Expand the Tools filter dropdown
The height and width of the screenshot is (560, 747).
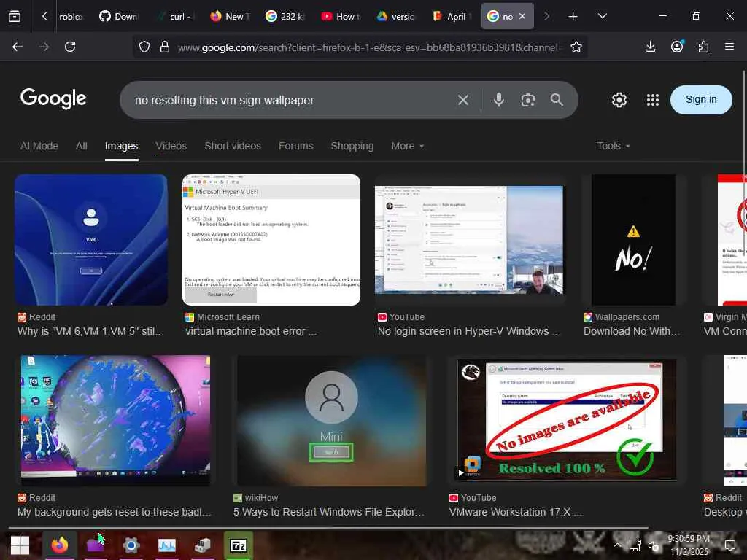613,146
